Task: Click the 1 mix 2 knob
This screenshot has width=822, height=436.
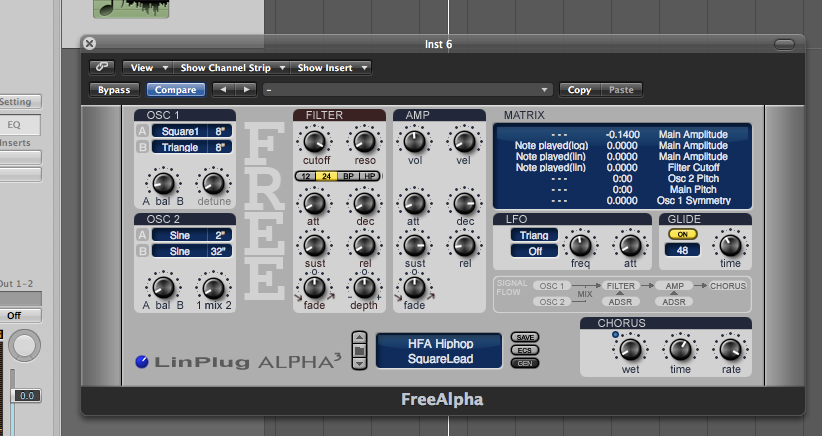Action: 213,287
